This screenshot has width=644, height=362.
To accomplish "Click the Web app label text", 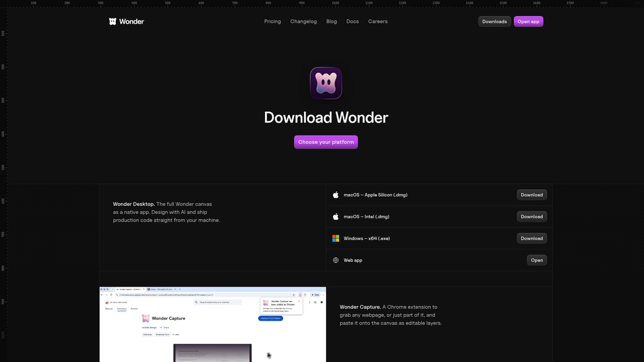I will [x=353, y=260].
